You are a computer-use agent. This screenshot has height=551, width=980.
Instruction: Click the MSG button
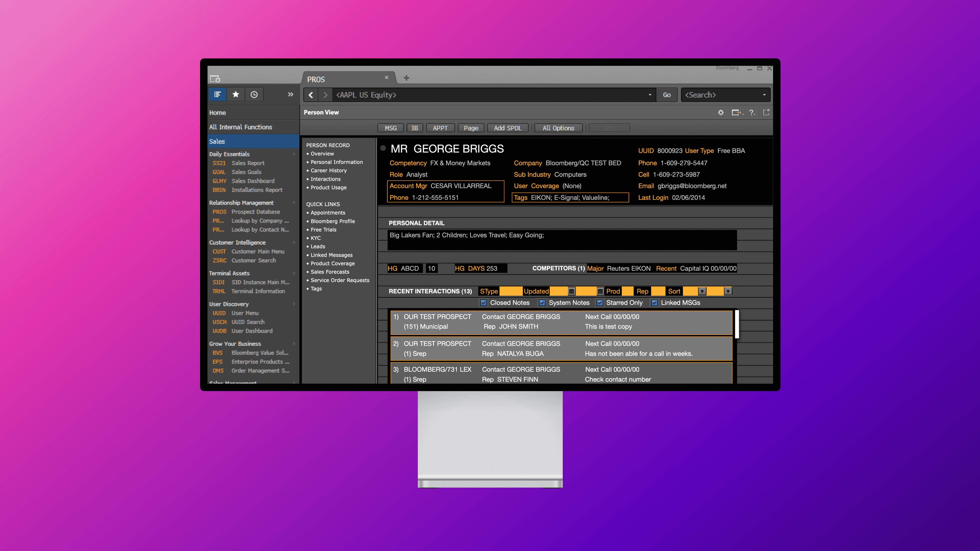click(x=391, y=128)
